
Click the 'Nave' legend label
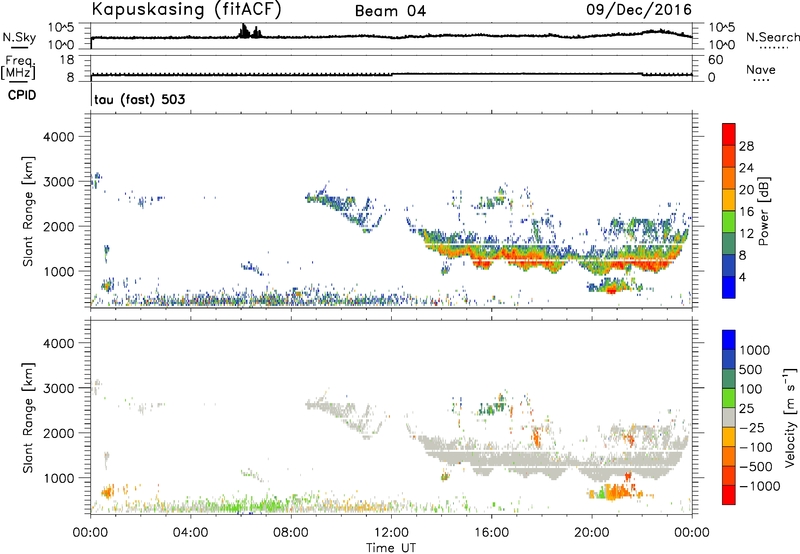pyautogui.click(x=761, y=69)
